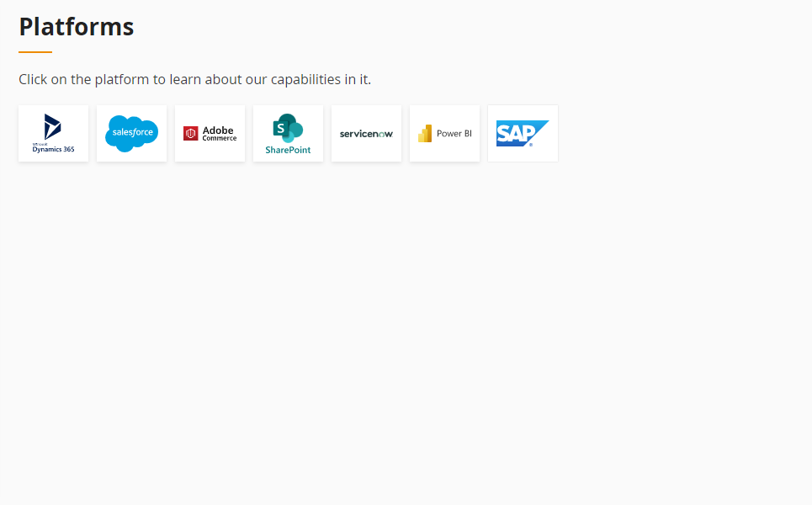This screenshot has width=812, height=505.
Task: Click the white 'salesforce' word in cloud
Action: tap(133, 132)
